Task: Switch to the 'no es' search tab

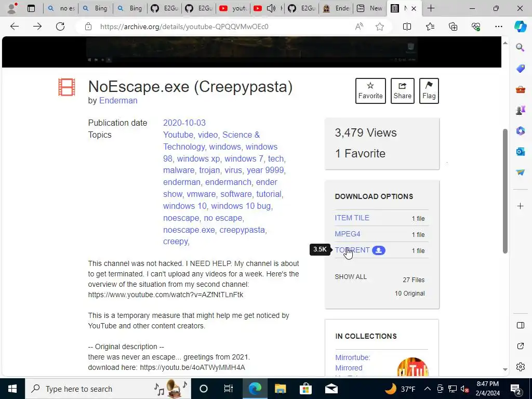Action: click(x=61, y=8)
